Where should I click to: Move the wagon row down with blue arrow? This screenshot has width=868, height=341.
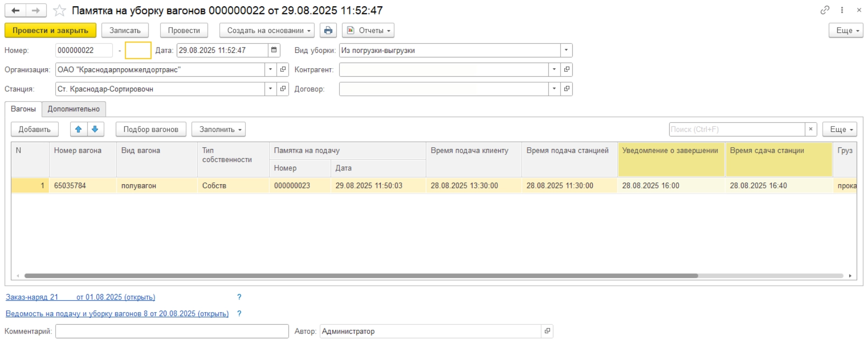95,129
